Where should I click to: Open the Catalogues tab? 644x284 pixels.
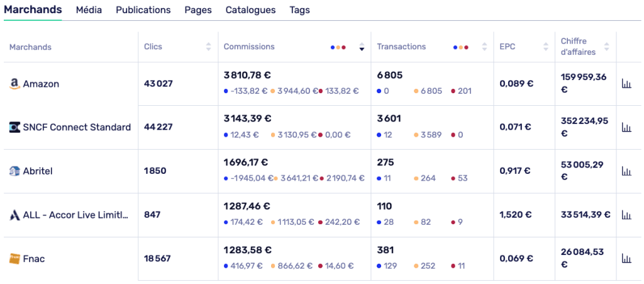click(250, 10)
